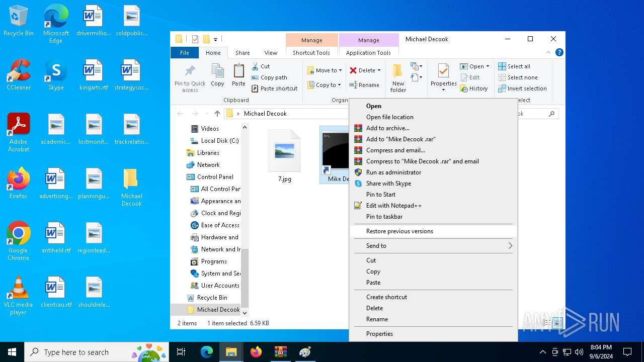Choose Open in the context menu
Screen dimensions: 644x362
pos(433,106)
